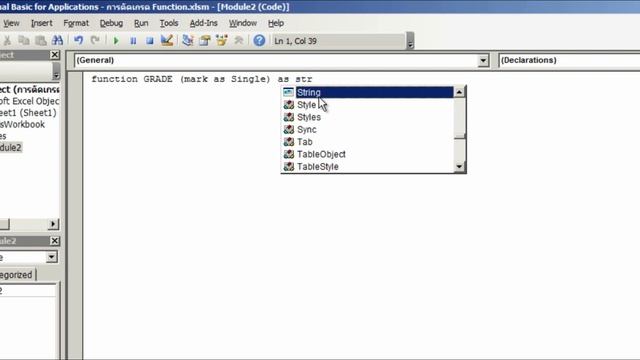Open Project Explorer toolbar icon
Screen dimensions: 640x360
[x=188, y=40]
